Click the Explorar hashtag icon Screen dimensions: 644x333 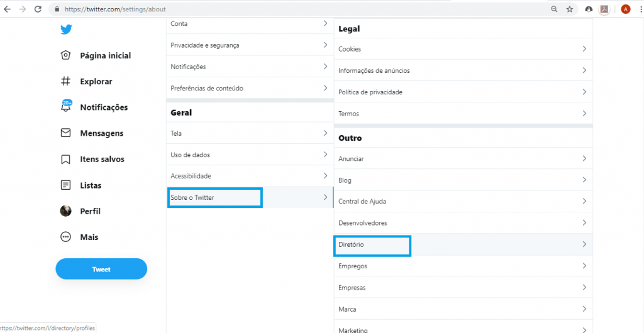click(x=65, y=81)
